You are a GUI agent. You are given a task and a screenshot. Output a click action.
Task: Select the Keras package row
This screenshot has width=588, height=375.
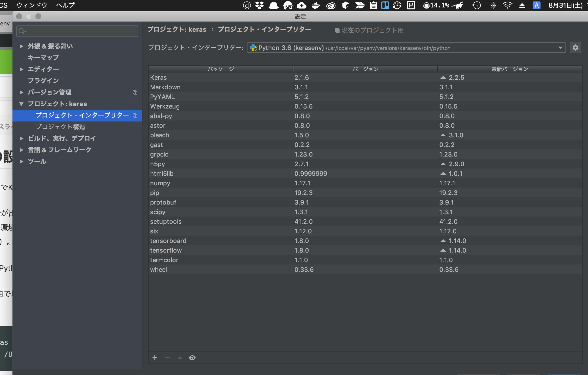[x=365, y=78]
